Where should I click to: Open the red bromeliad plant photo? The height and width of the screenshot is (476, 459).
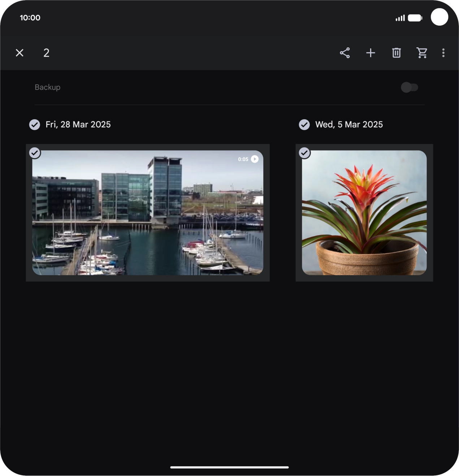point(364,213)
